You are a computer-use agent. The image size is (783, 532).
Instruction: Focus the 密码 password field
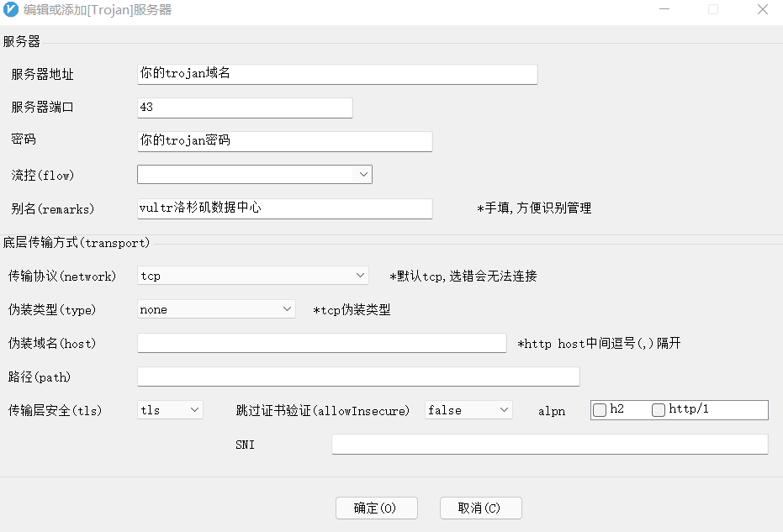click(x=284, y=141)
